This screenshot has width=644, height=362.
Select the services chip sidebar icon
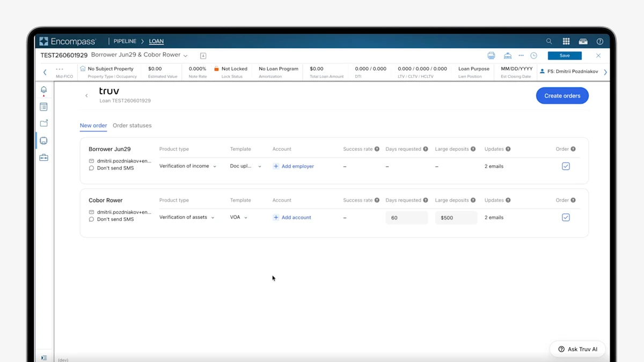[x=43, y=141]
